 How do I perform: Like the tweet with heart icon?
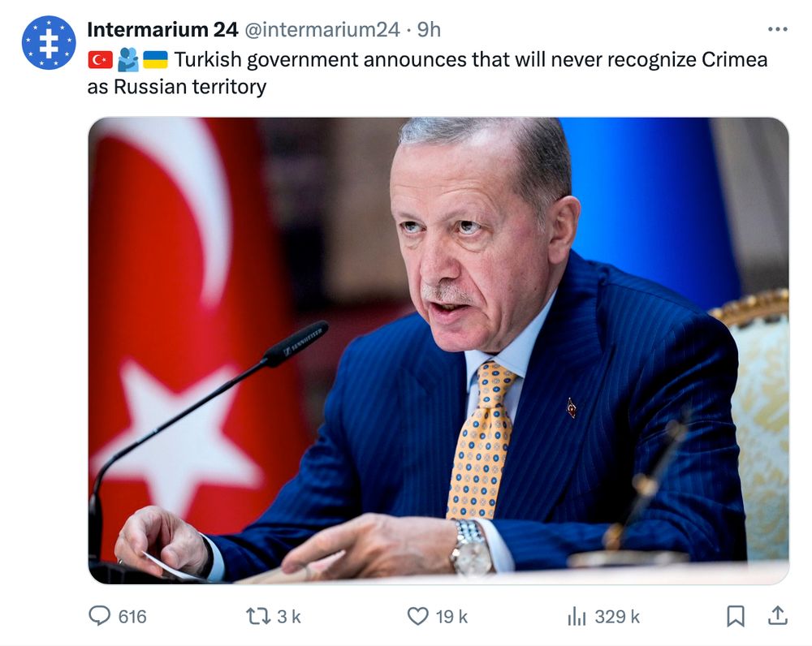pos(418,616)
